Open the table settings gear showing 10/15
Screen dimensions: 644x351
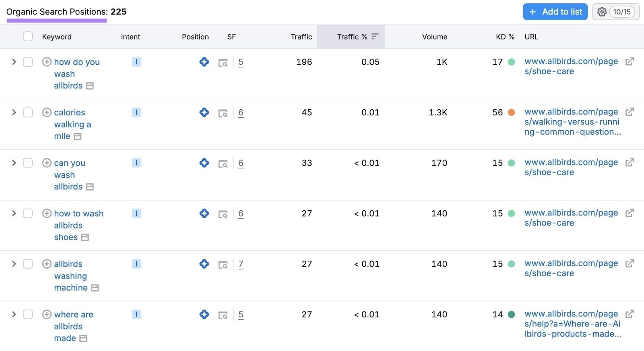pyautogui.click(x=615, y=12)
